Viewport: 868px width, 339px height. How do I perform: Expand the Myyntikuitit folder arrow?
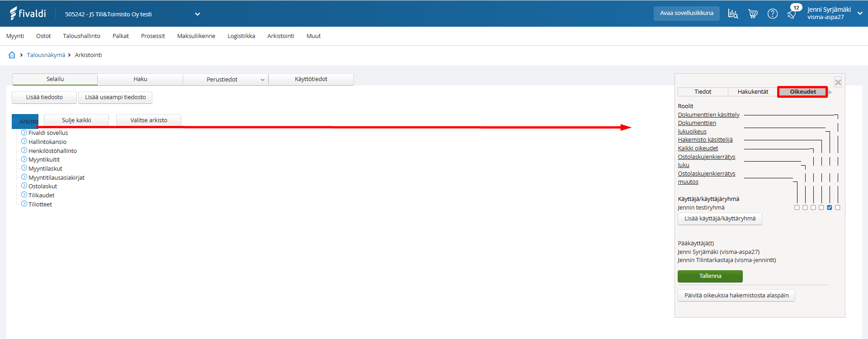(24, 159)
